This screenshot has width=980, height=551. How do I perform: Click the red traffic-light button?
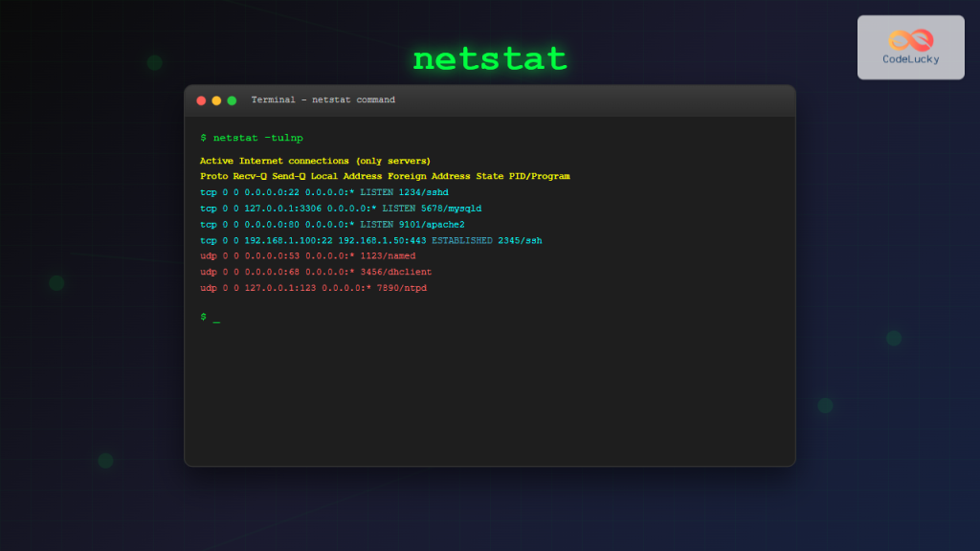[201, 99]
